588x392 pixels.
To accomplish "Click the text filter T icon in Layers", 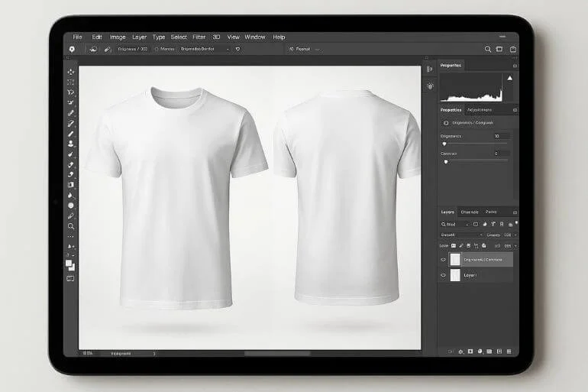I will click(x=493, y=224).
